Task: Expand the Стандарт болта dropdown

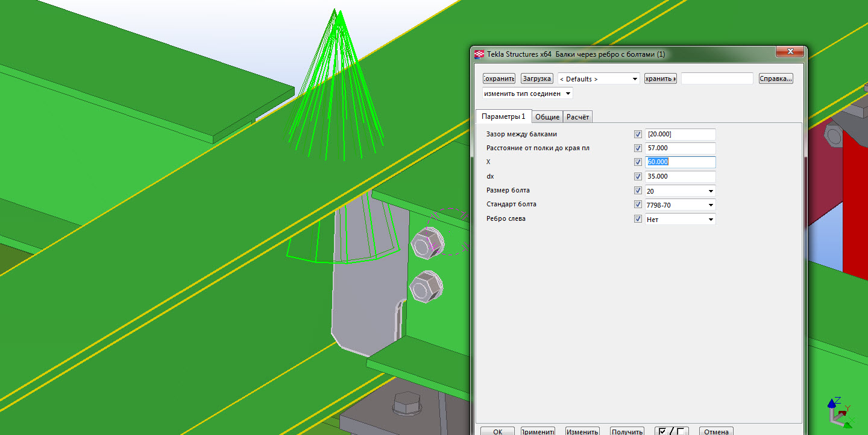Action: (711, 205)
